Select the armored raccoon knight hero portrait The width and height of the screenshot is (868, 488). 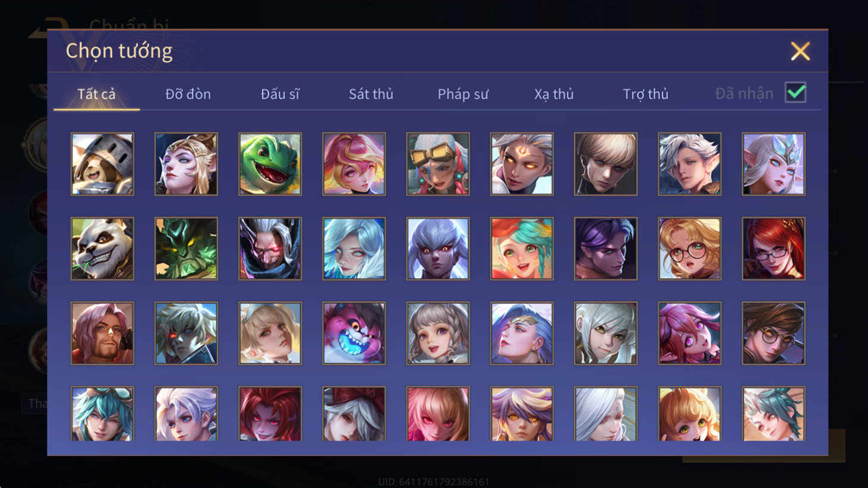pos(102,164)
